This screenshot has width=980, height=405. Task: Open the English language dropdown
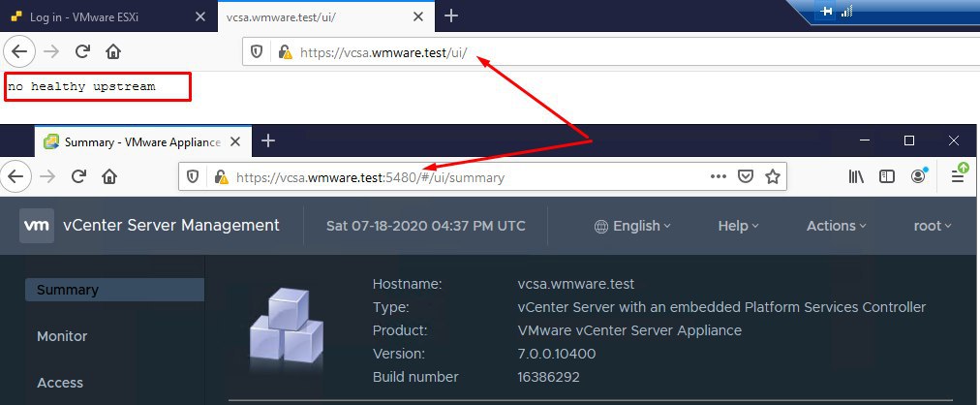(x=632, y=226)
